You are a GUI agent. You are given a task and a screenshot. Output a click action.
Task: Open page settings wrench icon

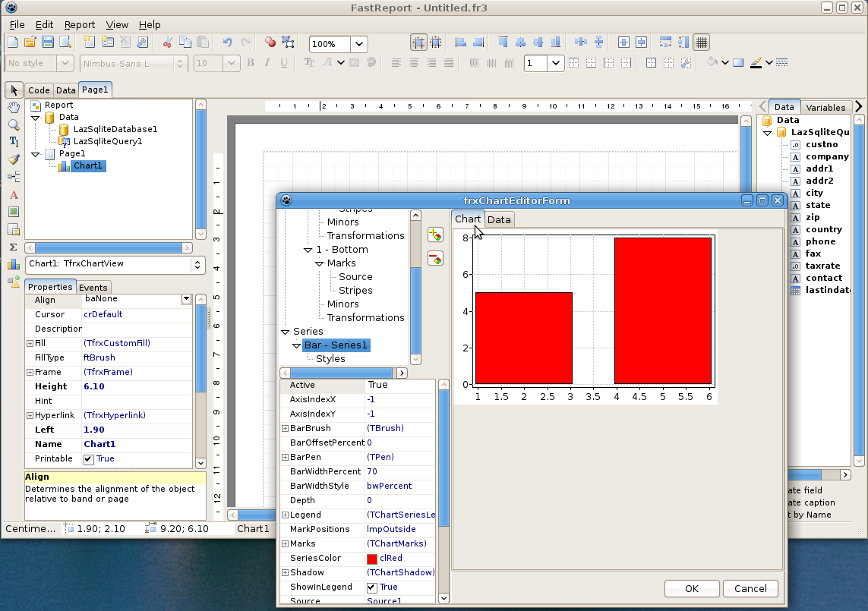143,43
